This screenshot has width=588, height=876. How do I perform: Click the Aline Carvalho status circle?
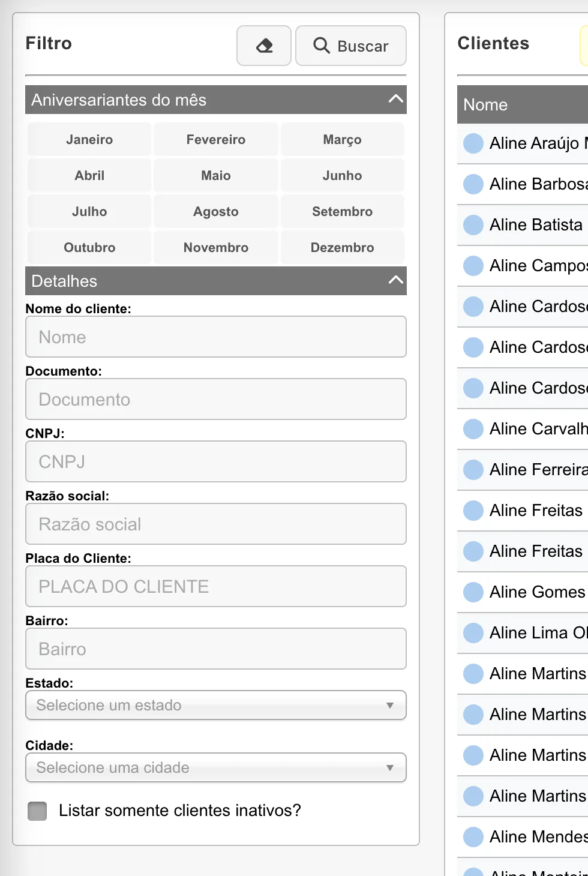tap(473, 429)
